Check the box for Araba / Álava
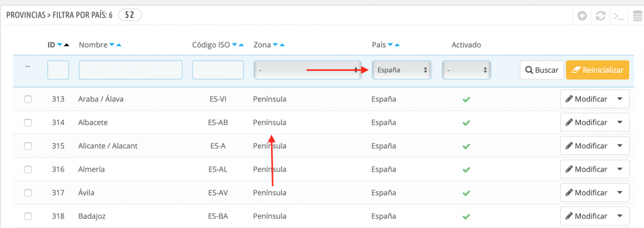644x228 pixels. point(28,99)
